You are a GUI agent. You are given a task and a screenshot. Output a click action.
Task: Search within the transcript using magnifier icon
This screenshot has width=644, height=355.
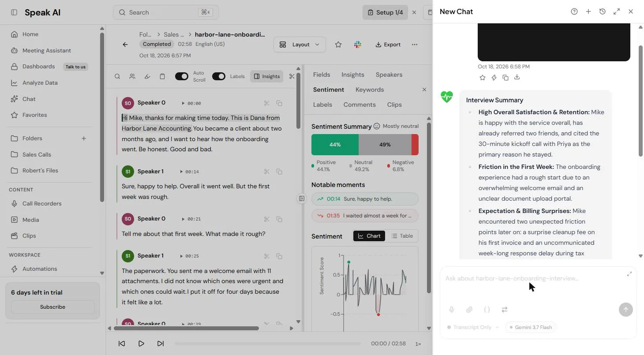click(117, 76)
